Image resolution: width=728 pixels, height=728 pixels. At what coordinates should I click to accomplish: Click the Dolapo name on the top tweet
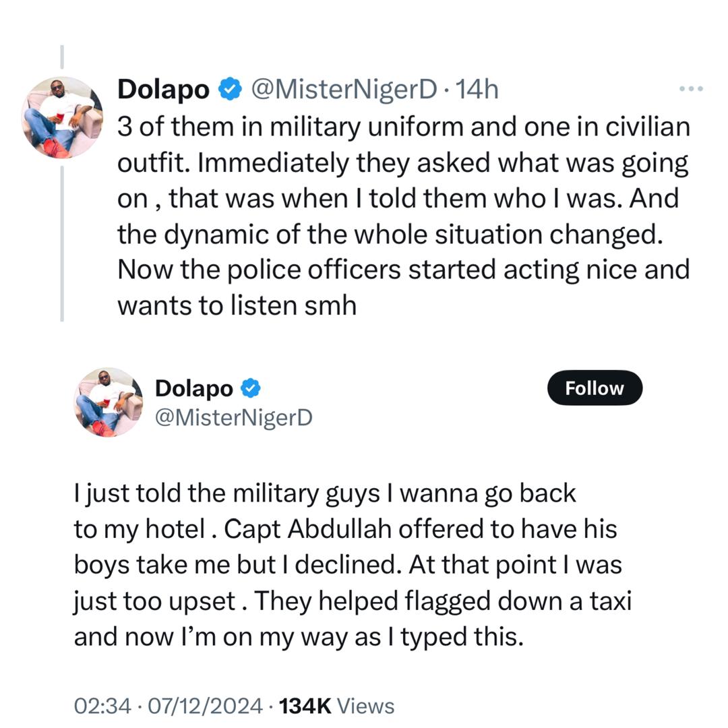coord(163,89)
